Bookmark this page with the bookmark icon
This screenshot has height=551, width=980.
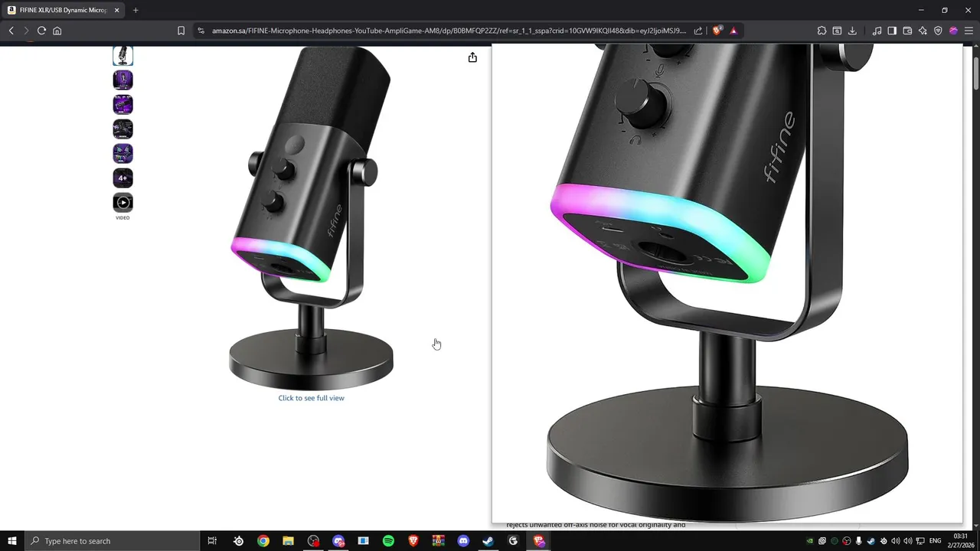click(181, 31)
